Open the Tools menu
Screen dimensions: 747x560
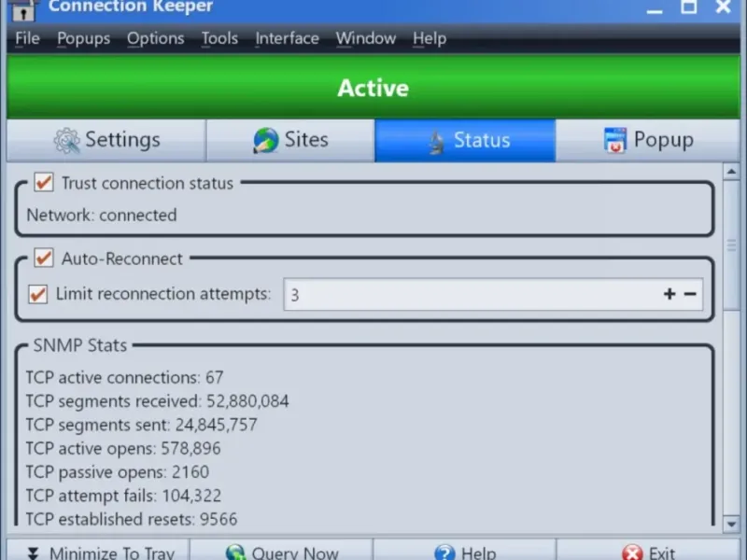click(x=219, y=38)
